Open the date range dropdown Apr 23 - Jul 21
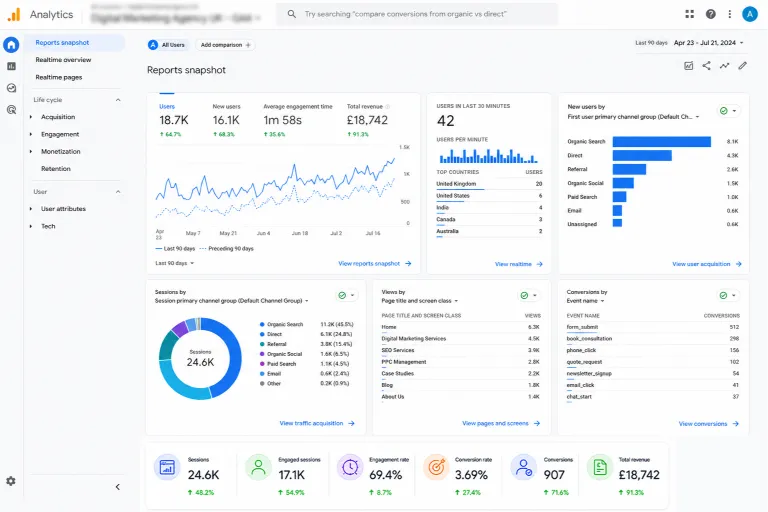The image size is (768, 512). coord(708,43)
